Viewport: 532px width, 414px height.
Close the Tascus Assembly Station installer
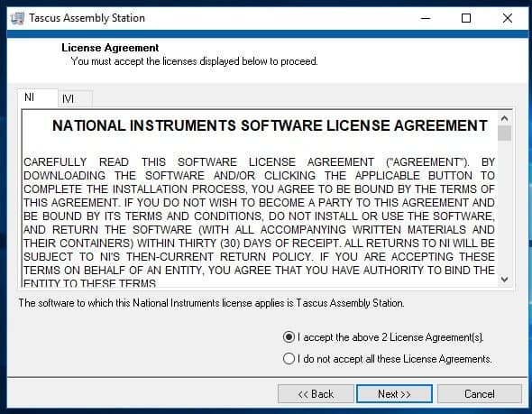point(508,18)
